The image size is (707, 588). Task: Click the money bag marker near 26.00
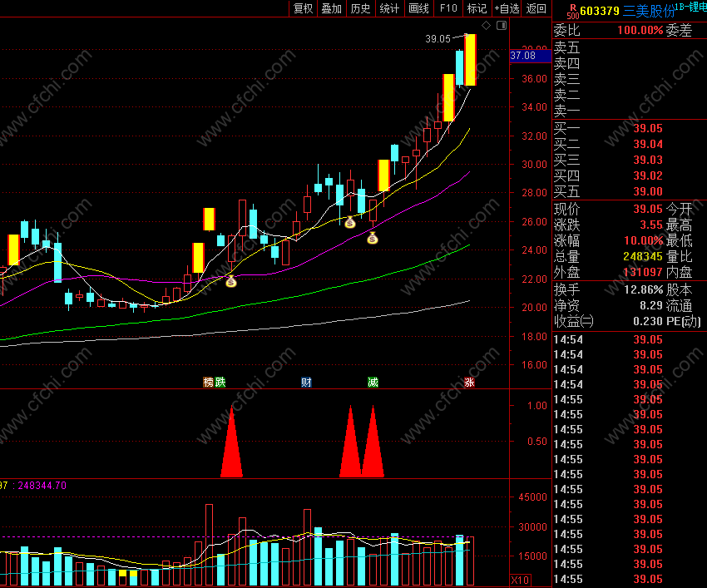[x=350, y=222]
